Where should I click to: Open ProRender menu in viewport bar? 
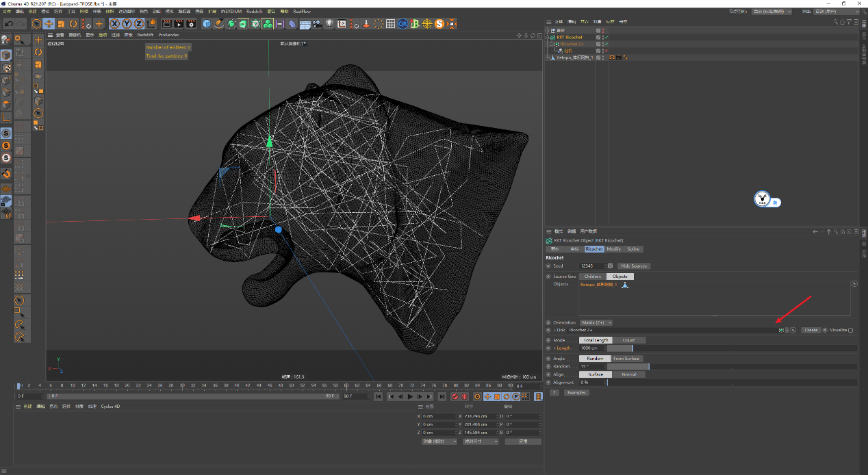point(168,35)
